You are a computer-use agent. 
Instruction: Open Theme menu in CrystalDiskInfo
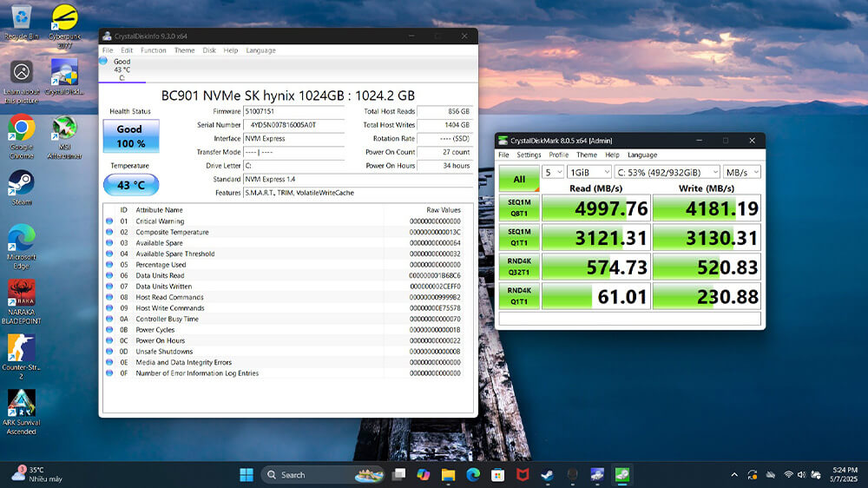click(x=184, y=50)
